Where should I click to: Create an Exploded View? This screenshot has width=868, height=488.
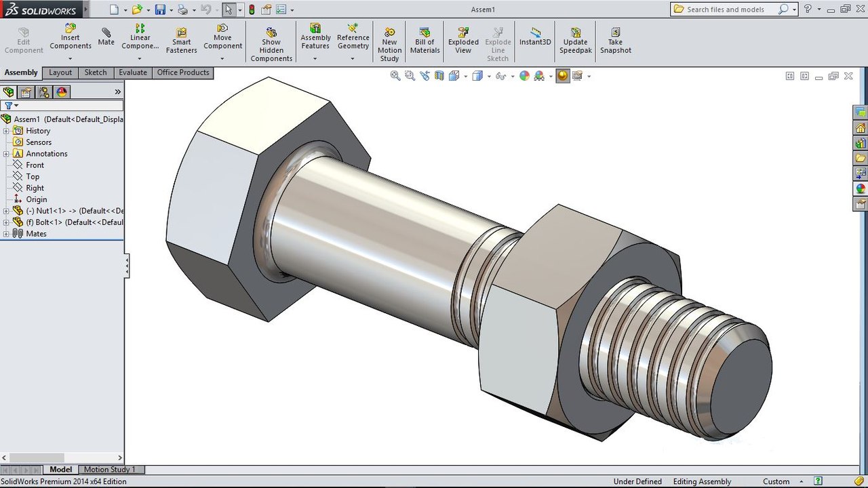coord(463,41)
